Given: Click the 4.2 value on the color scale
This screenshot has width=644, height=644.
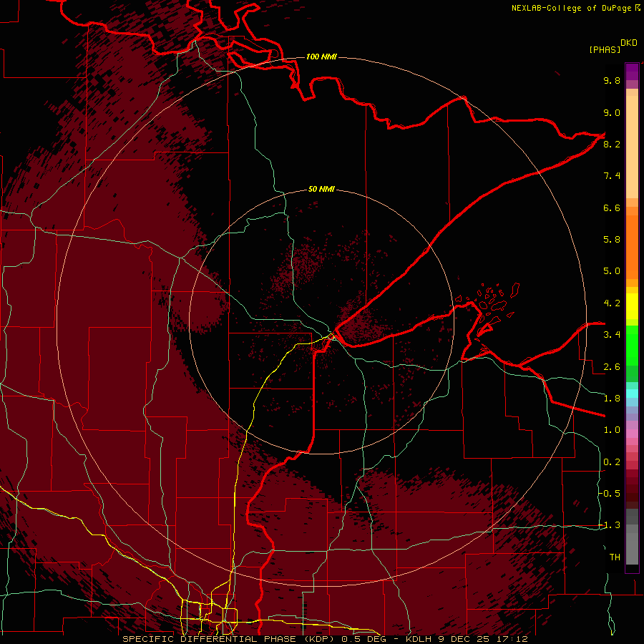Looking at the screenshot, I should [612, 303].
